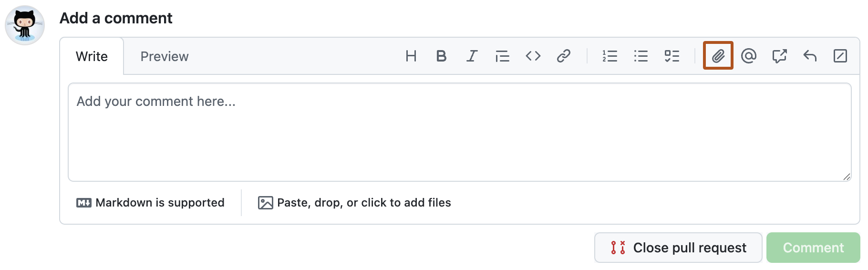Image resolution: width=868 pixels, height=270 pixels.
Task: Attach files with the paperclip icon
Action: click(718, 56)
